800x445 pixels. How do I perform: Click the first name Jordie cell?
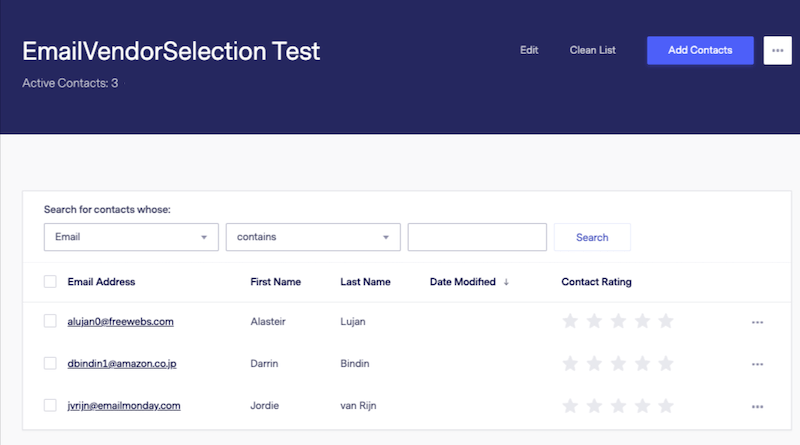click(264, 406)
